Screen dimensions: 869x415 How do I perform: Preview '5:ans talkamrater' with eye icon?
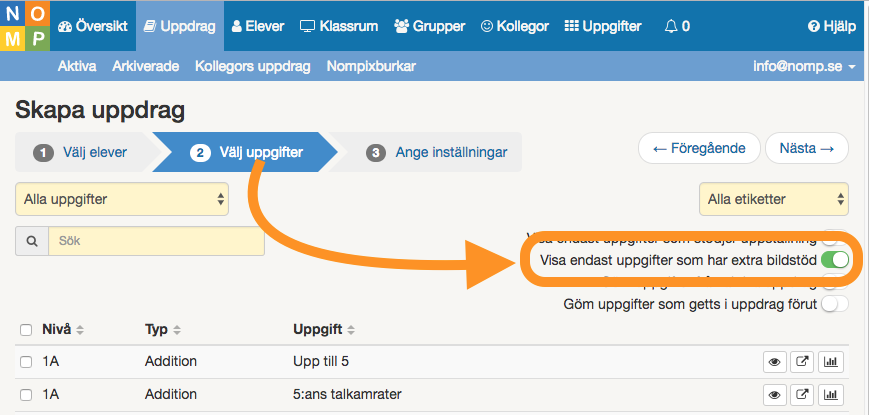pyautogui.click(x=774, y=395)
